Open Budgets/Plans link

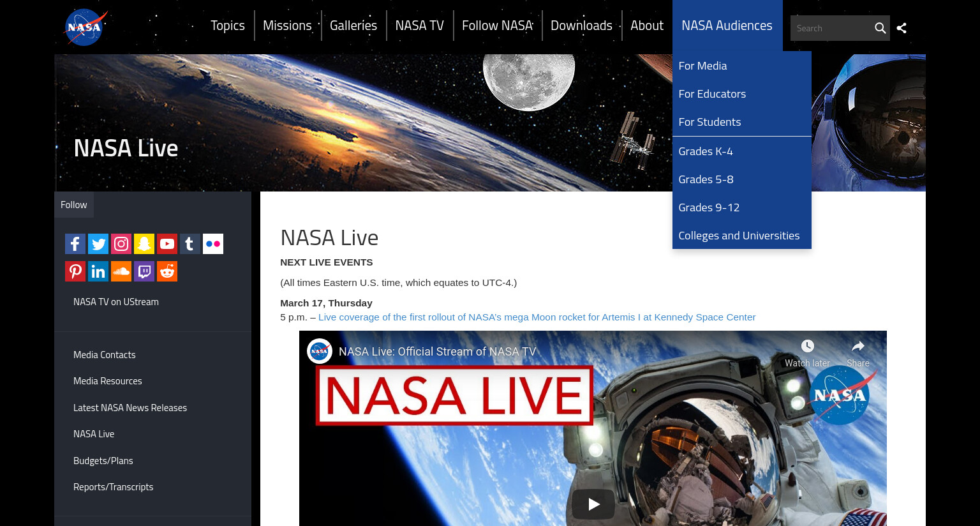[x=103, y=461]
